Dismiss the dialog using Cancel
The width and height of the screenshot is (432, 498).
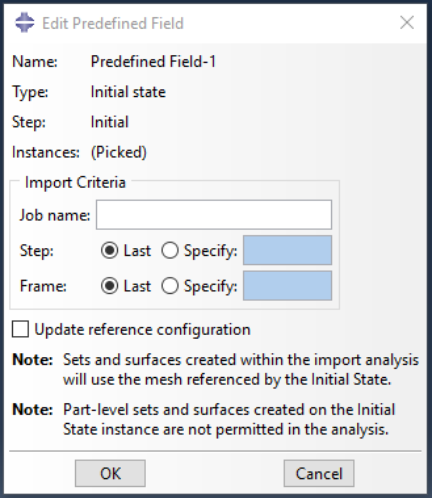coord(319,473)
